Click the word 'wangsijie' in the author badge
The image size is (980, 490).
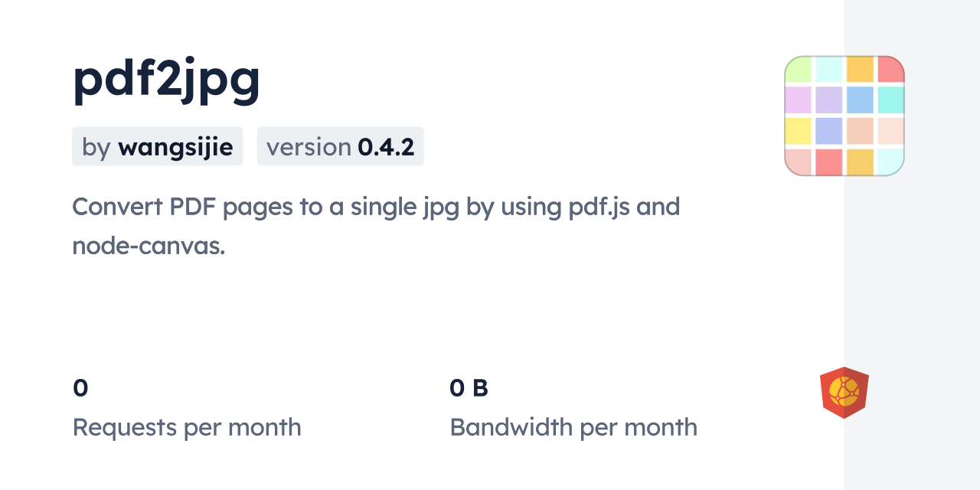pos(175,146)
